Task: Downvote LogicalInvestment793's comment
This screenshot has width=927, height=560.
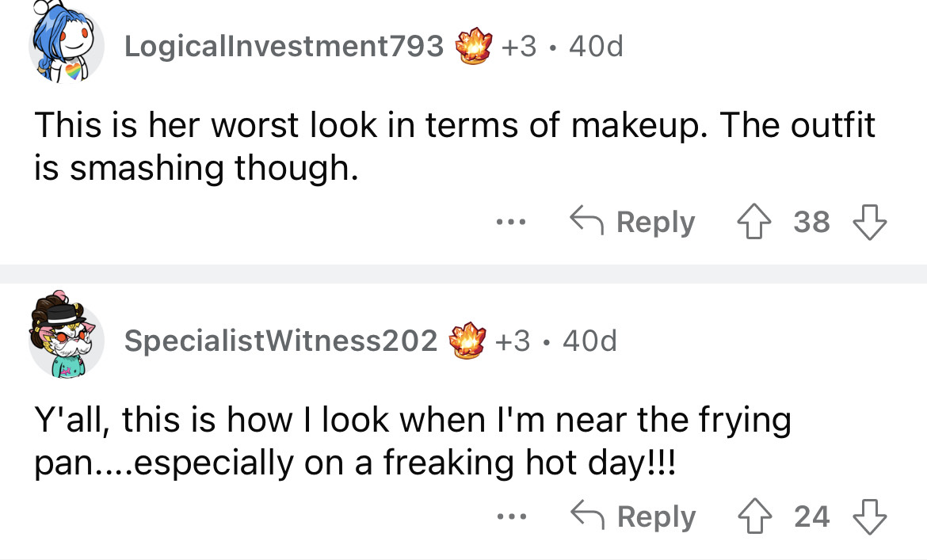Action: [869, 223]
